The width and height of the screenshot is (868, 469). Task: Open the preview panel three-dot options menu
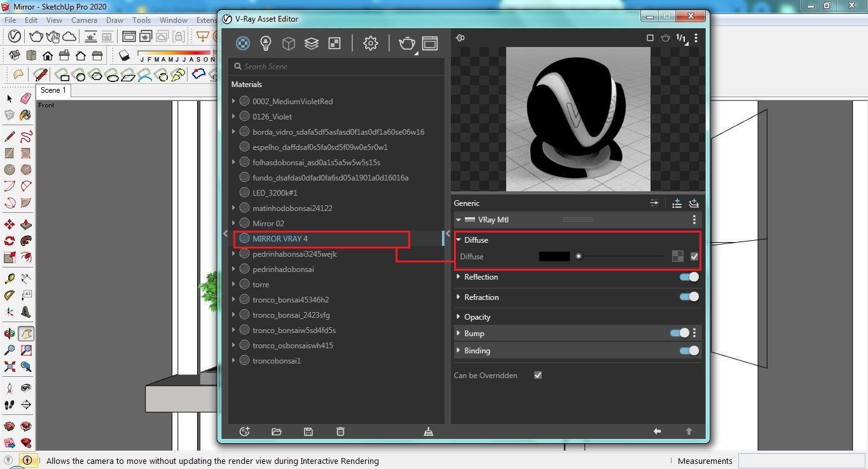696,38
